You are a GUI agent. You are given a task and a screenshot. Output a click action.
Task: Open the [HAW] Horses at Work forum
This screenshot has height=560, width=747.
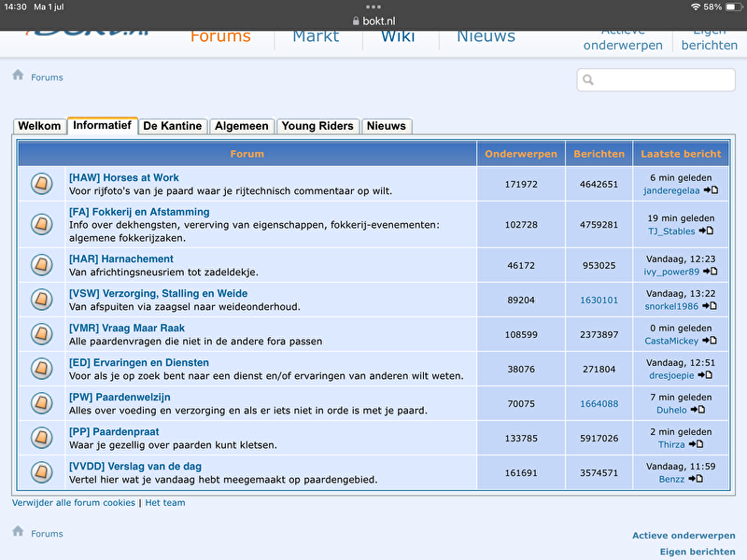coord(124,177)
